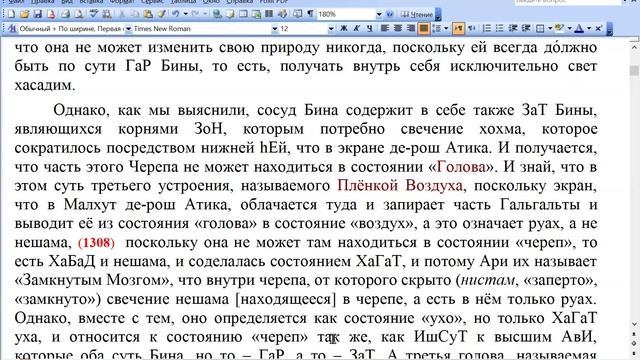
Task: Open the Columns layout button
Action: point(269,14)
